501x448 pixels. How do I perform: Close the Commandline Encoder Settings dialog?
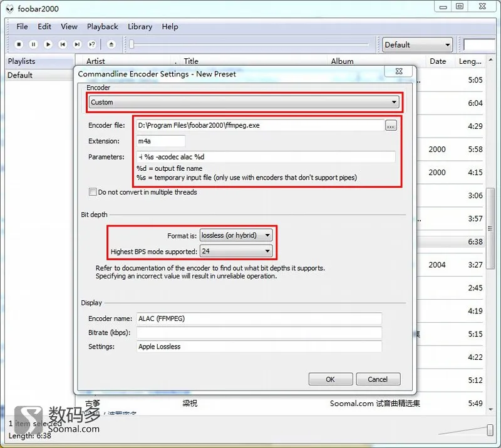pyautogui.click(x=399, y=71)
